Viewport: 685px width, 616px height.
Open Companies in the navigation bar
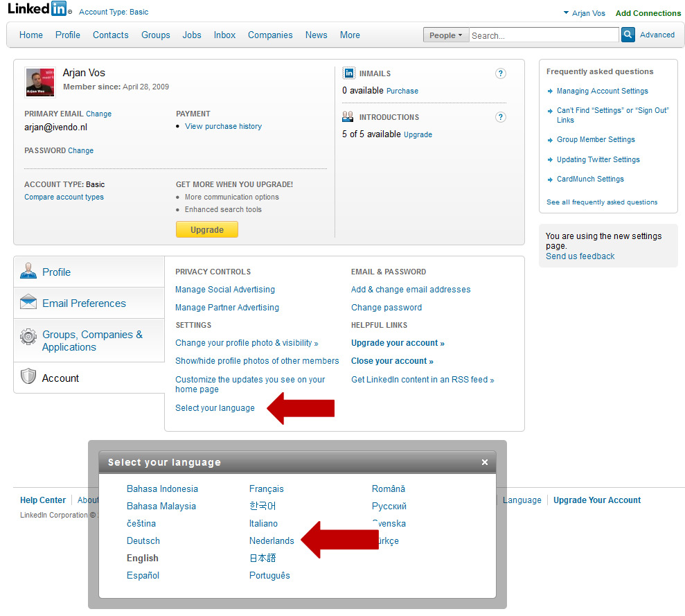(270, 35)
